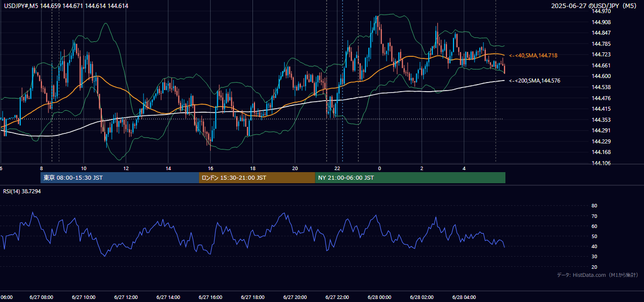Select the NY 21:00-06:00 JST session bar

(x=410, y=178)
